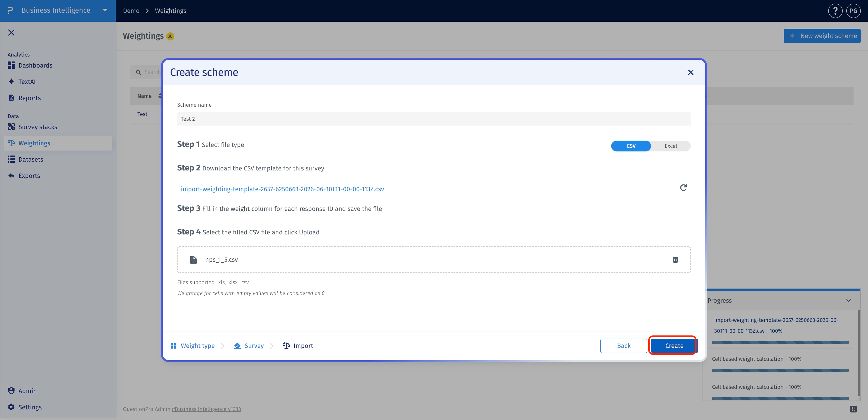This screenshot has height=420, width=868.
Task: Collapse the Progress panel chevron
Action: (x=849, y=301)
